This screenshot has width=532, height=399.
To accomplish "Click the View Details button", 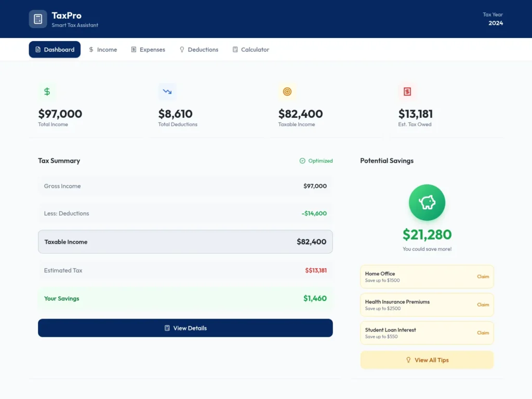I will [x=185, y=328].
